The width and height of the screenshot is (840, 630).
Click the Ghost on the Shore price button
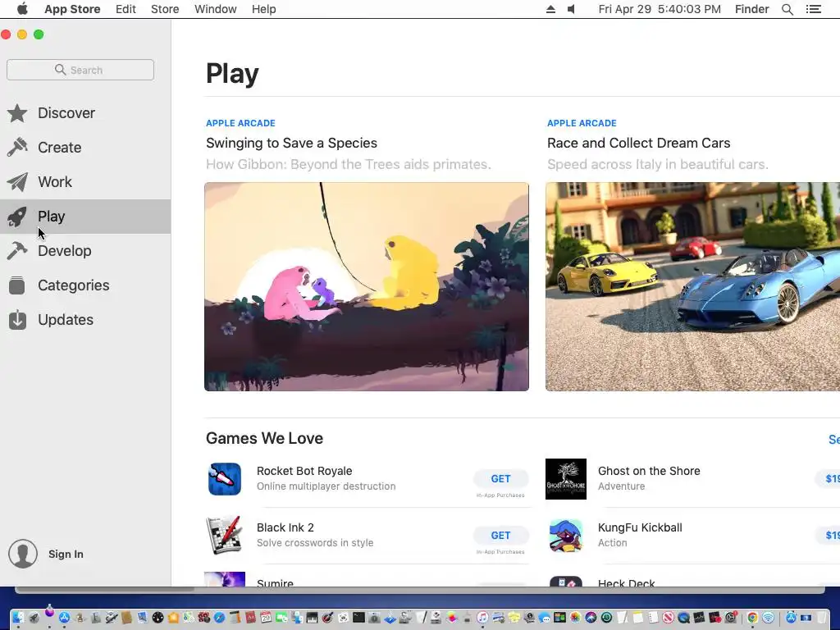coord(828,479)
